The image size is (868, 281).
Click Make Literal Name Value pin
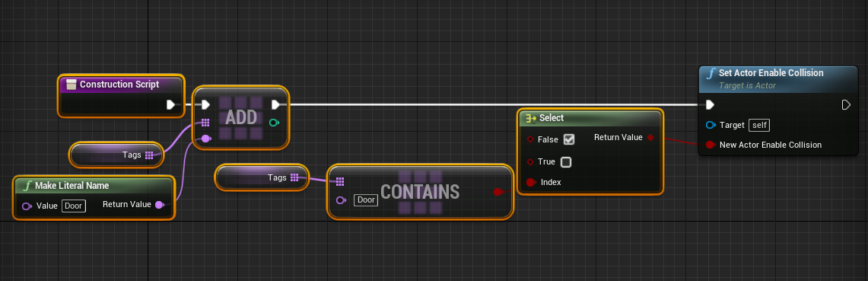[27, 206]
